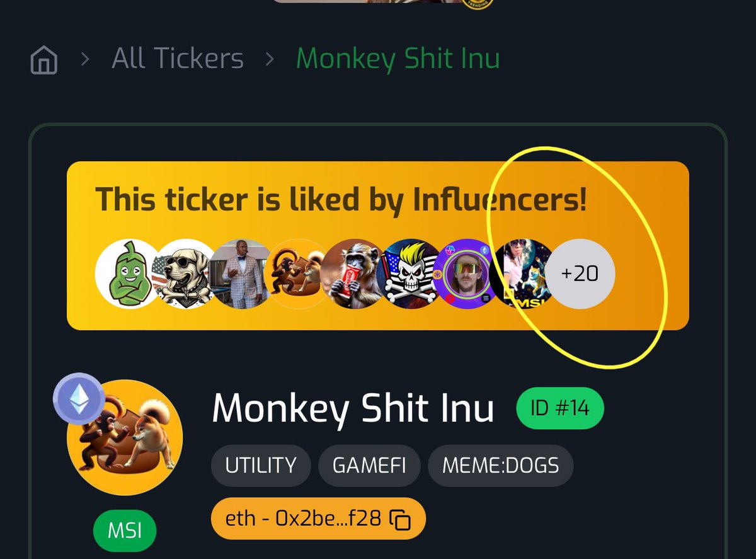756x559 pixels.
Task: Select the MEME:DOGS tag
Action: tap(501, 466)
